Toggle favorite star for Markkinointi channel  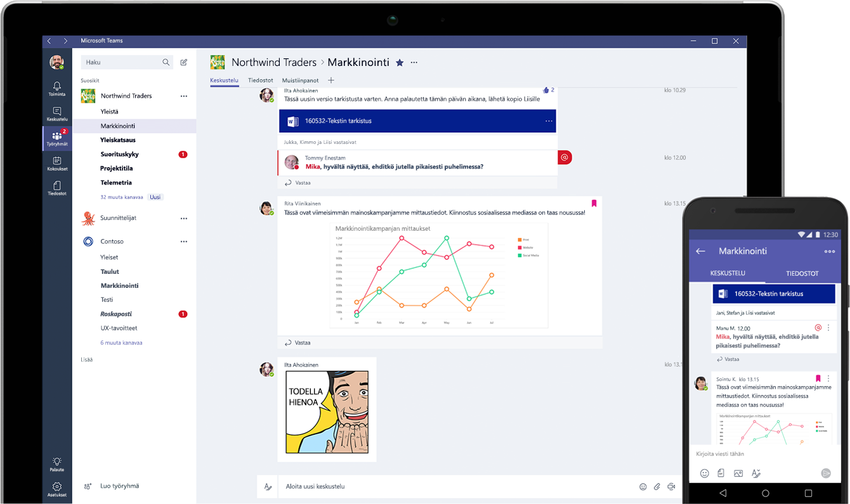pyautogui.click(x=400, y=62)
